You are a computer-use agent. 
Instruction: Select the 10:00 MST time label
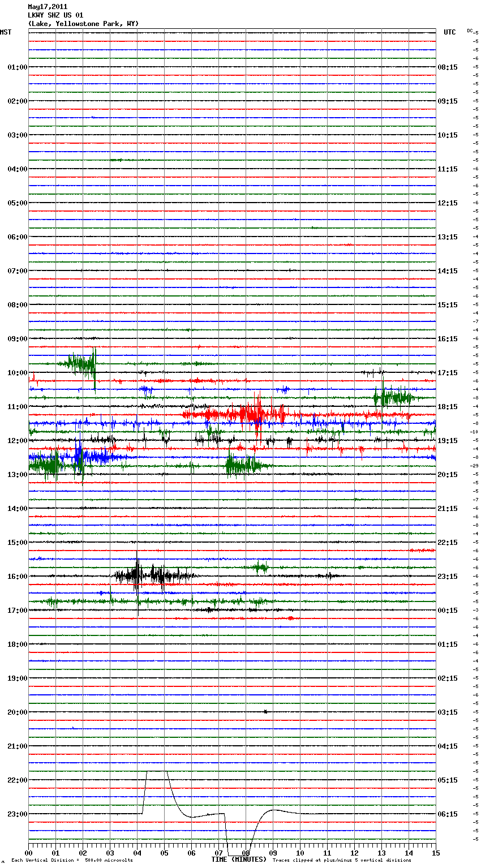17,373
